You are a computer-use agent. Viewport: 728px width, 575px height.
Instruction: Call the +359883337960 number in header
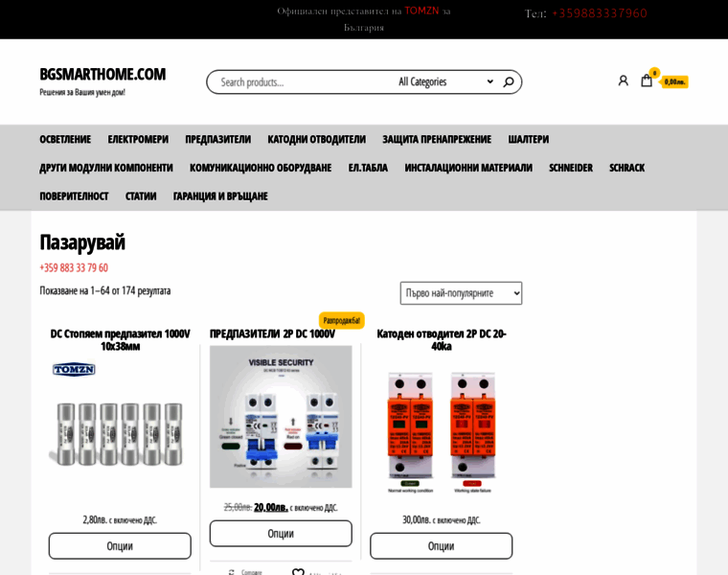(600, 13)
